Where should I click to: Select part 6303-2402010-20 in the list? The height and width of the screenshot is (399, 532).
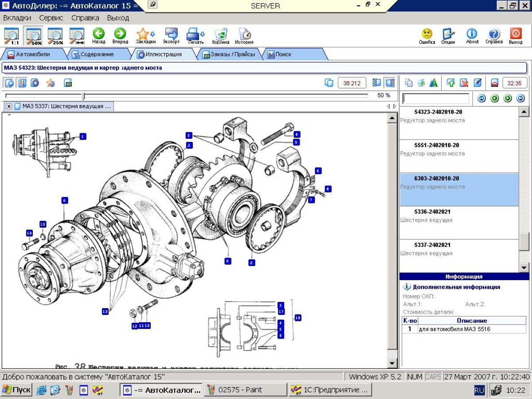tap(459, 189)
